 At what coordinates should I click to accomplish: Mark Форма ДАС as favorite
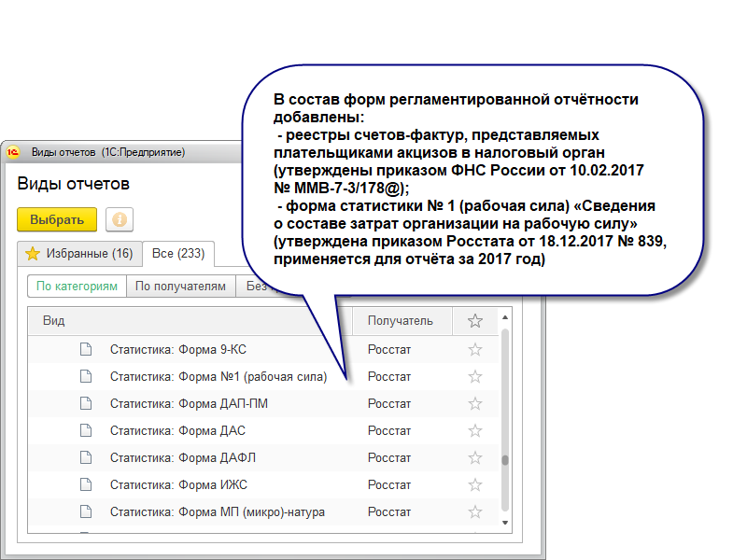[x=475, y=430]
